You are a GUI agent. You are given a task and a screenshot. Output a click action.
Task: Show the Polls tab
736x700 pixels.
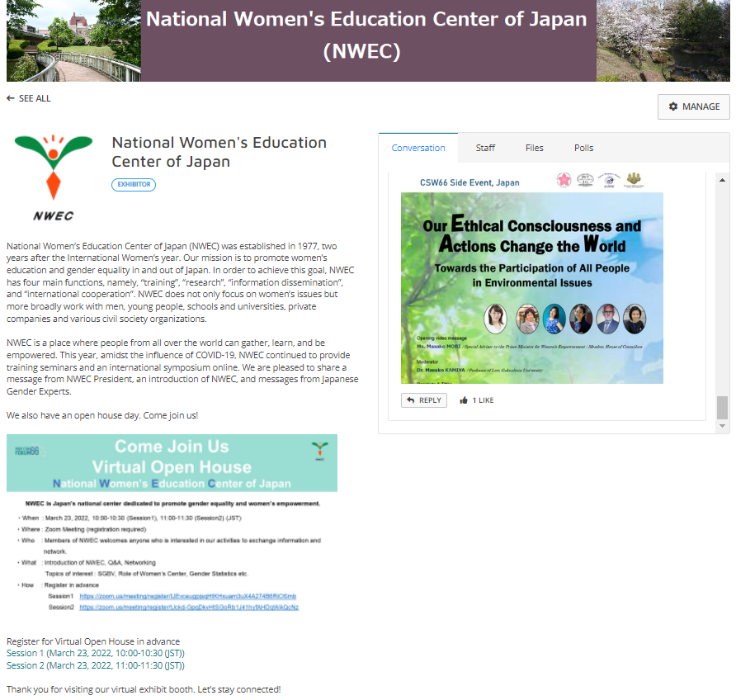click(583, 148)
